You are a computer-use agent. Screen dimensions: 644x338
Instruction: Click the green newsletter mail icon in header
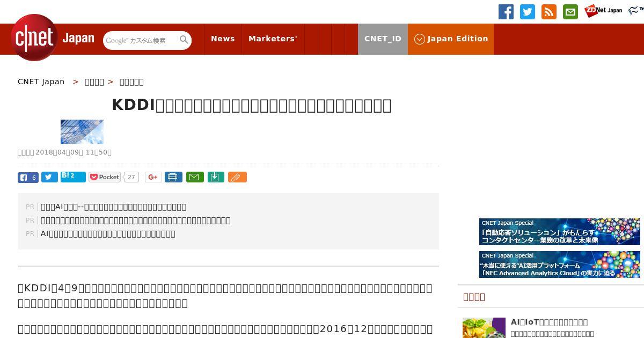(570, 12)
